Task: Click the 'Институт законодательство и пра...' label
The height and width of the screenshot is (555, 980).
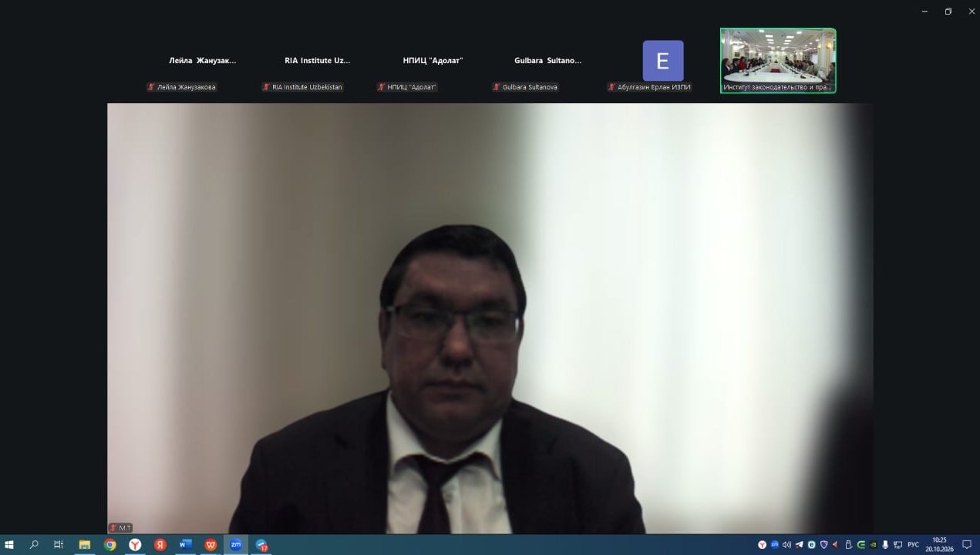Action: [x=776, y=87]
